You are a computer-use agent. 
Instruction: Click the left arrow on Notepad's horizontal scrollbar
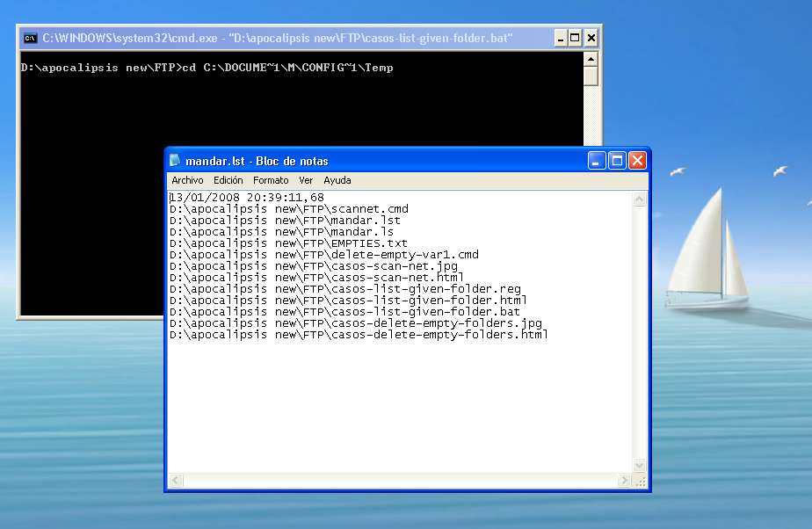click(175, 480)
